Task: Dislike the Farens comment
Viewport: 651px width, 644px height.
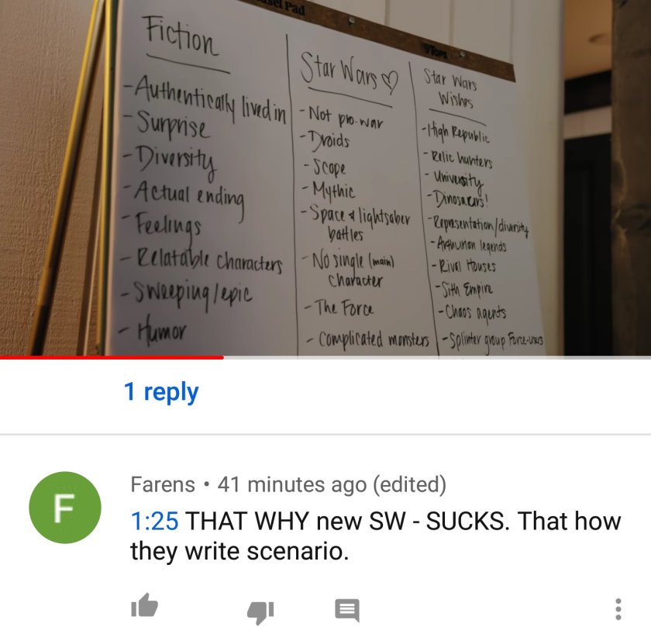Action: pyautogui.click(x=260, y=612)
